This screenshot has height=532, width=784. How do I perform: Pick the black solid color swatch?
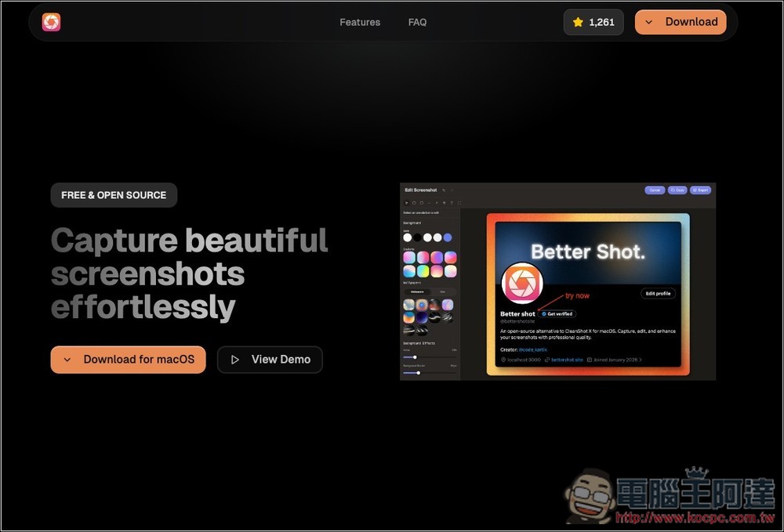(x=417, y=237)
